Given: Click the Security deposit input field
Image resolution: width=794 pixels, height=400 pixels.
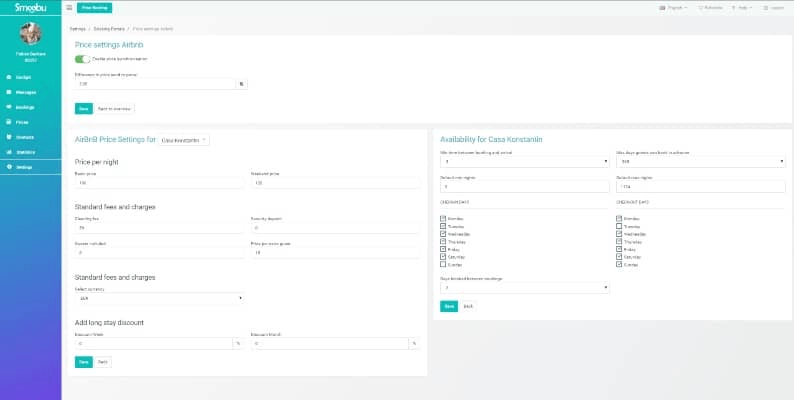Looking at the screenshot, I should pos(335,228).
